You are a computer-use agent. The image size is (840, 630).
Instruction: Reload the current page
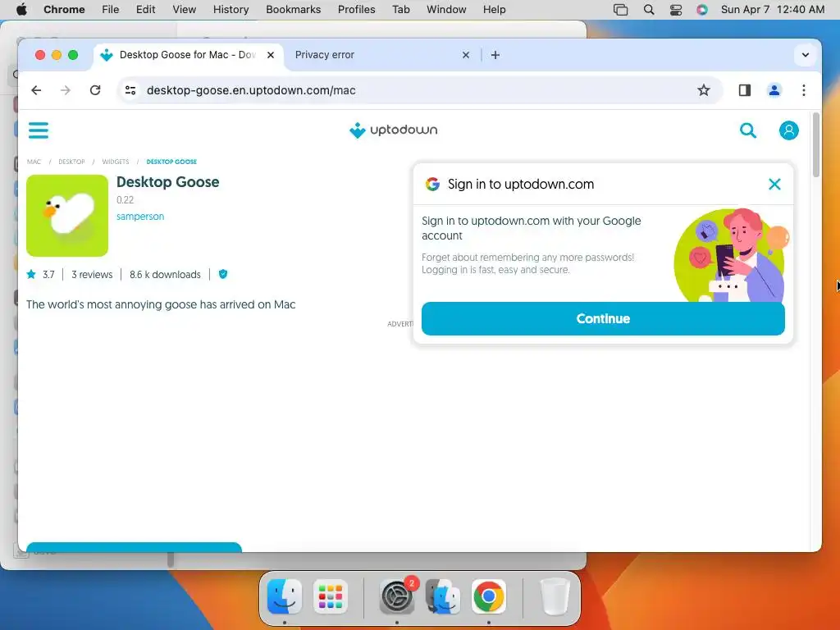point(95,90)
